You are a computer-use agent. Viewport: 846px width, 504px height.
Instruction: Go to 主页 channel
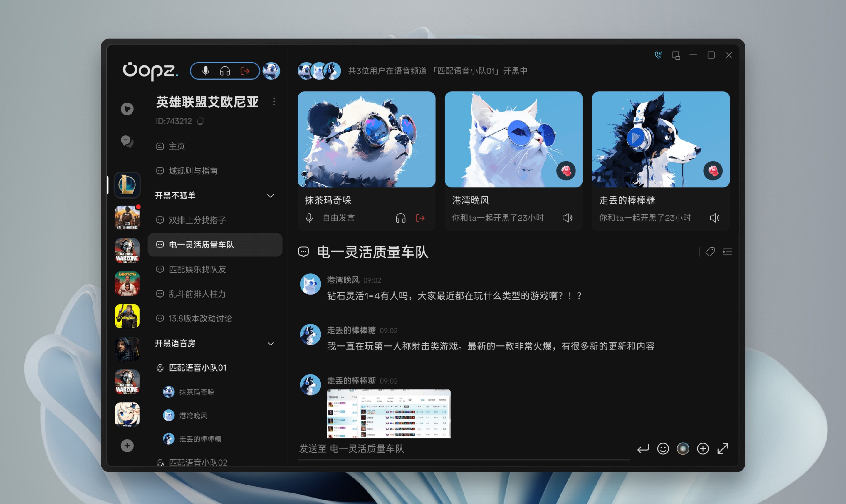[x=215, y=146]
